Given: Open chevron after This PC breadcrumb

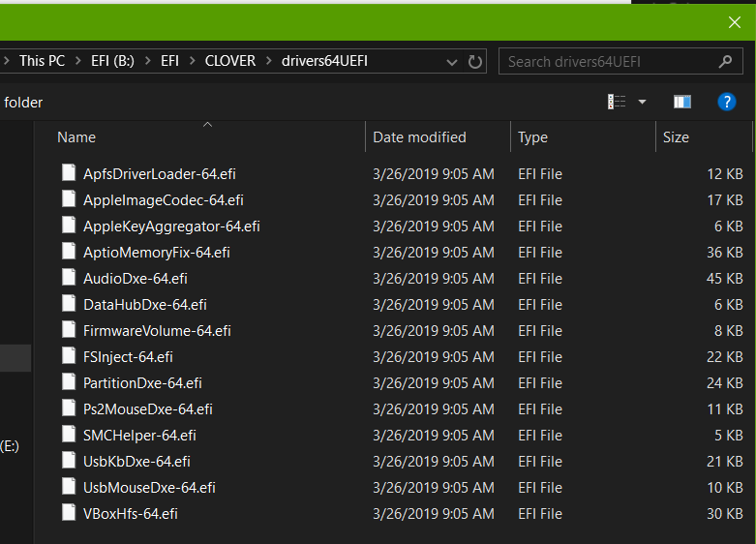Looking at the screenshot, I should 78,61.
